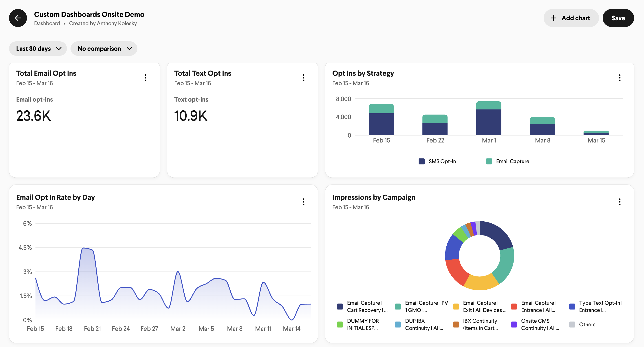This screenshot has width=644, height=347.
Task: Click the SMS Opt-In legend label
Action: [442, 161]
